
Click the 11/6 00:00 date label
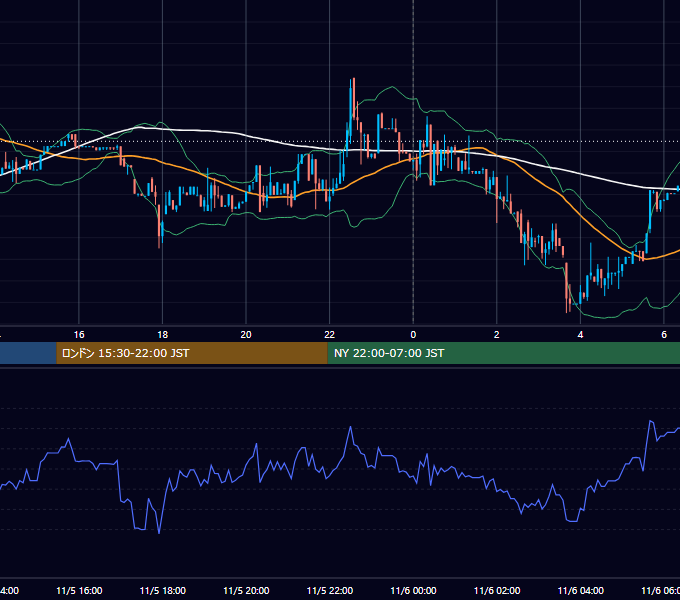[413, 591]
